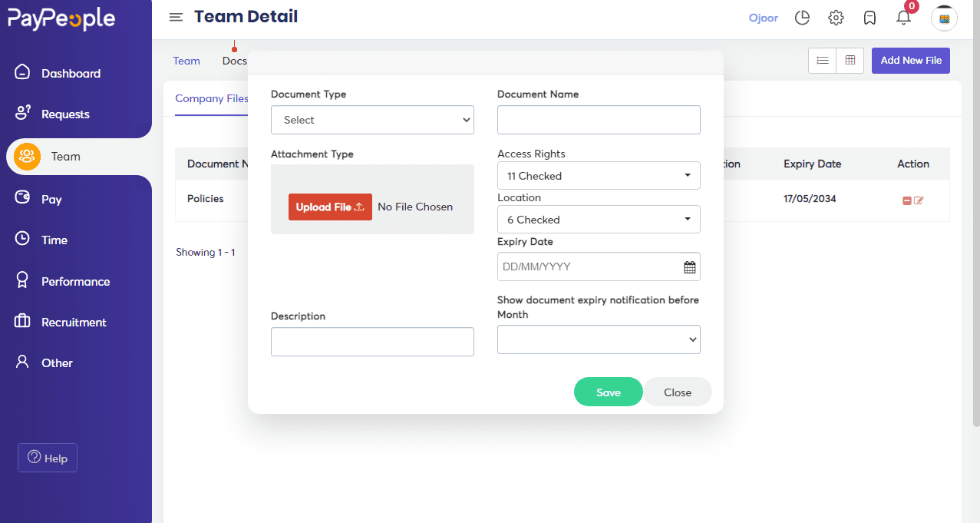The width and height of the screenshot is (980, 523).
Task: Switch to grid view layout
Action: point(850,61)
